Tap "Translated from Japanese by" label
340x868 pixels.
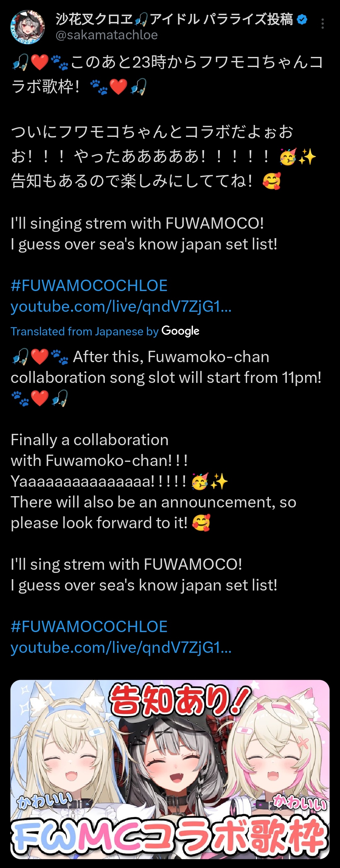pos(84,332)
